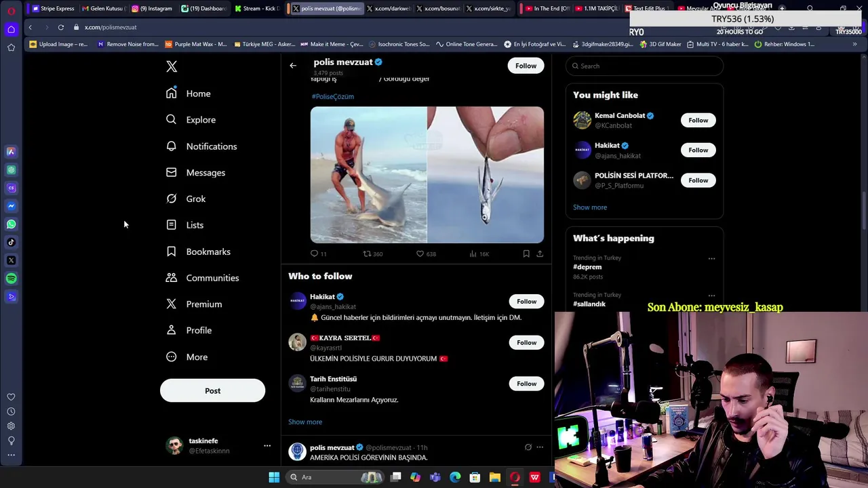
Task: Open the #PoliseÇözüm hashtag link
Action: click(x=332, y=96)
